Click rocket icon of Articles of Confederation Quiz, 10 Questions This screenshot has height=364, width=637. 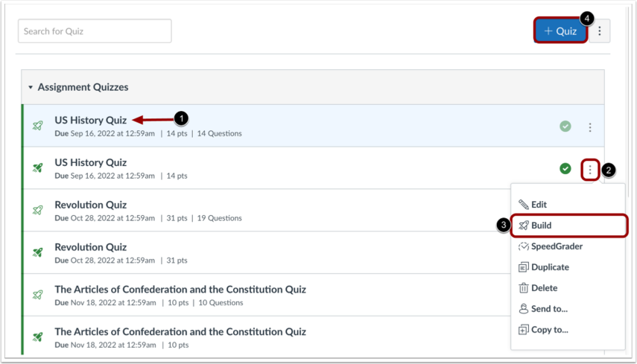click(x=38, y=295)
